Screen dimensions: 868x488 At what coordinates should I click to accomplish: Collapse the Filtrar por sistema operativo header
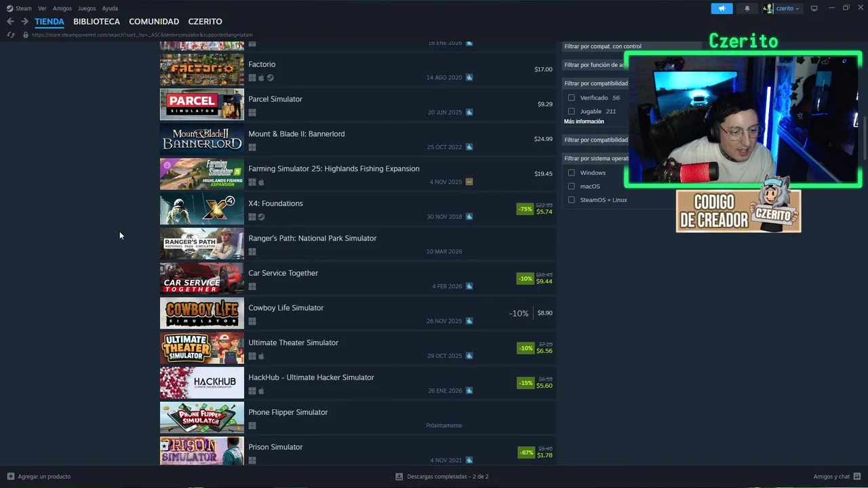click(597, 159)
